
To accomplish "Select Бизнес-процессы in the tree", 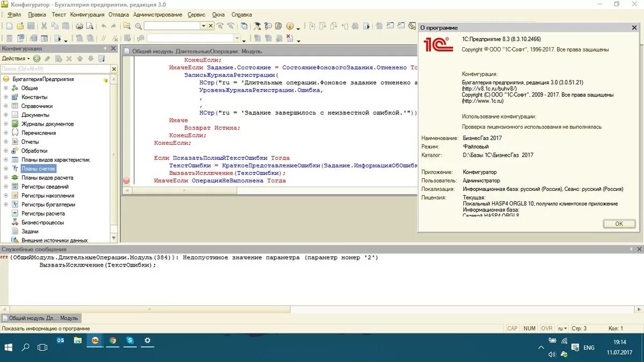I will tap(42, 222).
